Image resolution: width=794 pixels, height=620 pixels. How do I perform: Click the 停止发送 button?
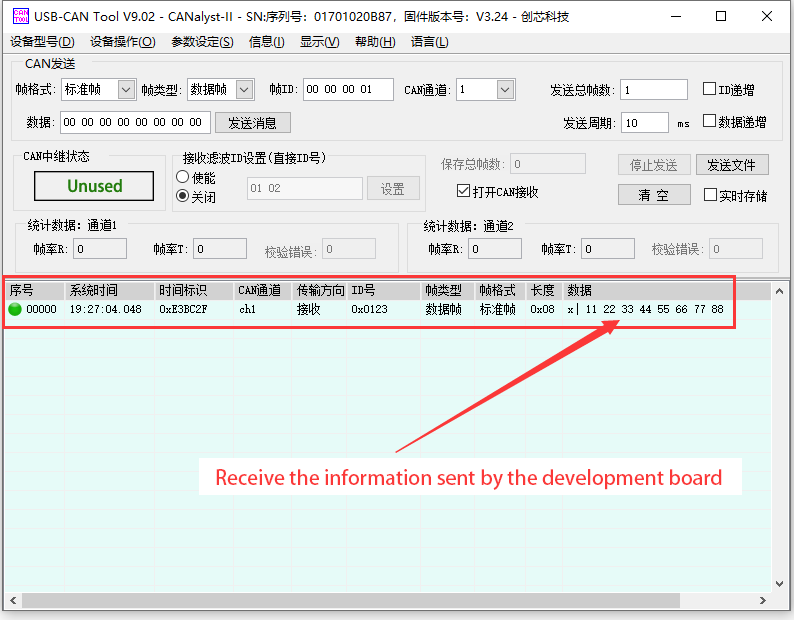click(x=654, y=165)
